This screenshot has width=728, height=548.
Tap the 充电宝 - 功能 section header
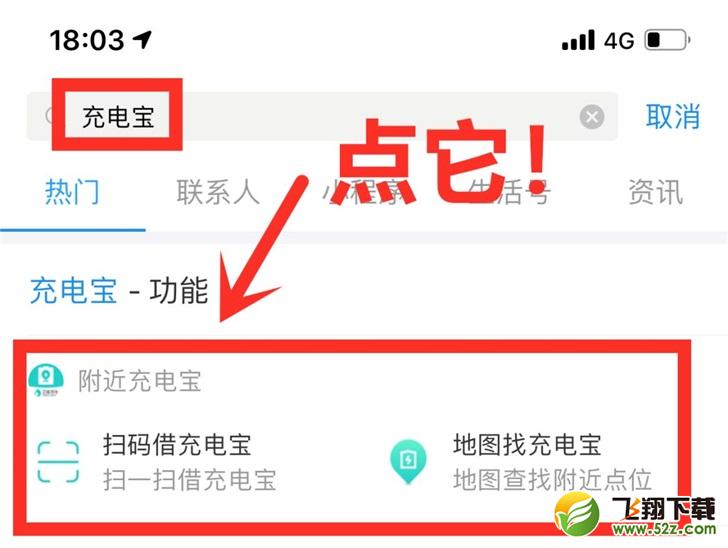click(x=119, y=291)
